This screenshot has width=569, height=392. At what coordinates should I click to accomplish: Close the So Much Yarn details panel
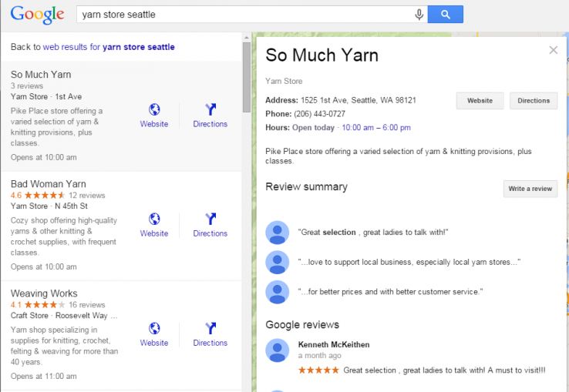(x=553, y=50)
